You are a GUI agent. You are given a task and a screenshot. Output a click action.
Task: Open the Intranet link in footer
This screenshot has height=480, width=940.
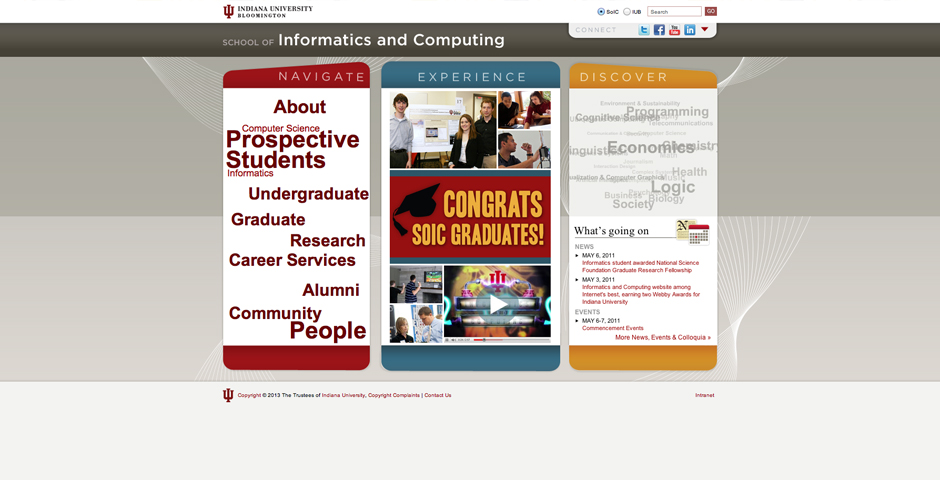click(704, 396)
